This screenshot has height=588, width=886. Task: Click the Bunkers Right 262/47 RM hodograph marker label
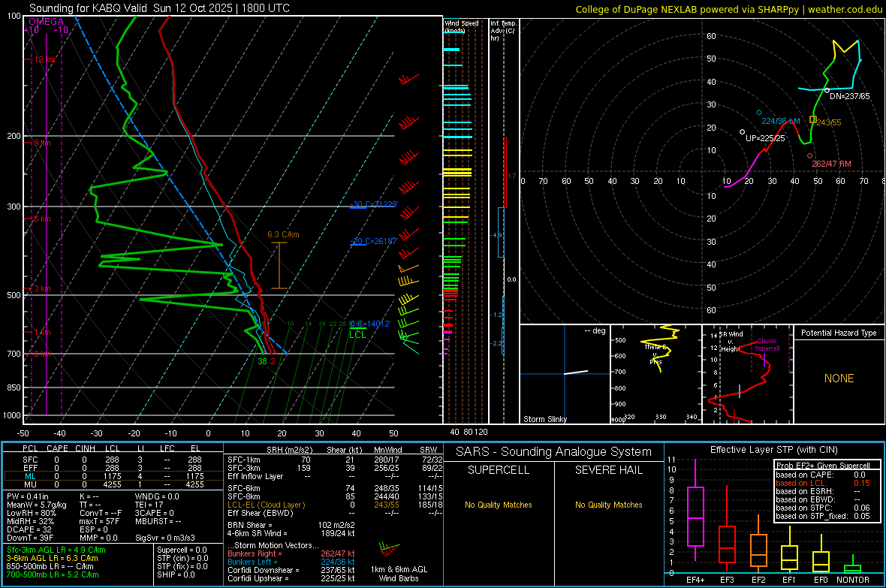coord(831,164)
